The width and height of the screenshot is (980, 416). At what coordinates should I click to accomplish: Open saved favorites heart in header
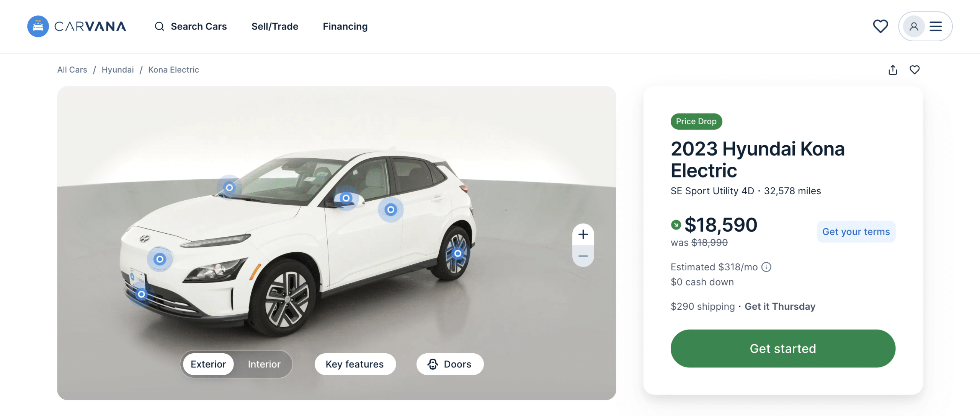point(880,26)
